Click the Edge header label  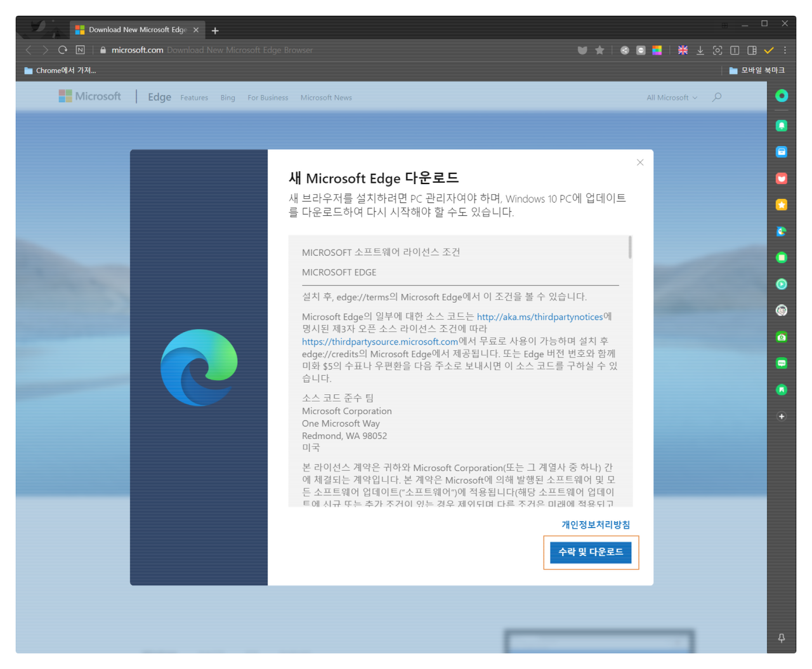(159, 97)
